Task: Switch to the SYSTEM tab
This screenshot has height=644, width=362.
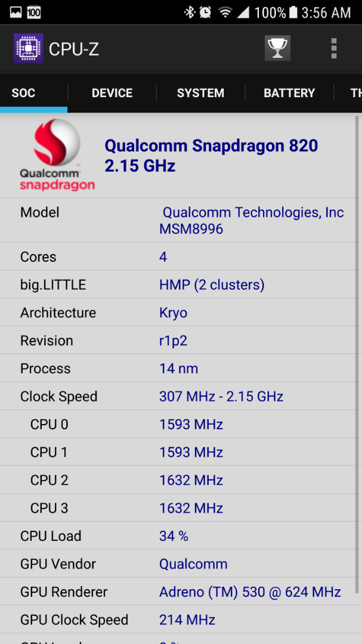Action: point(200,93)
